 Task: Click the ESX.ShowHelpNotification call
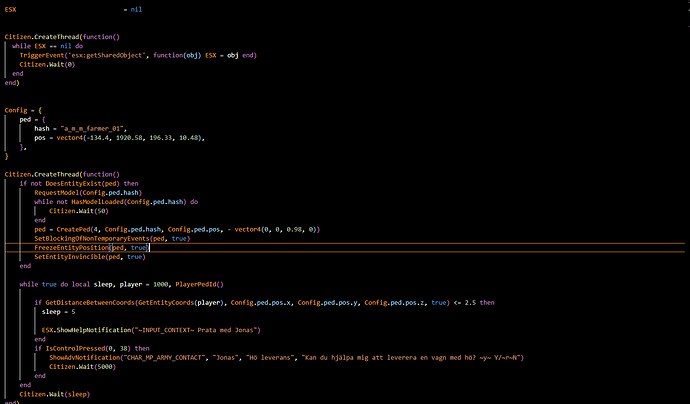[84, 329]
